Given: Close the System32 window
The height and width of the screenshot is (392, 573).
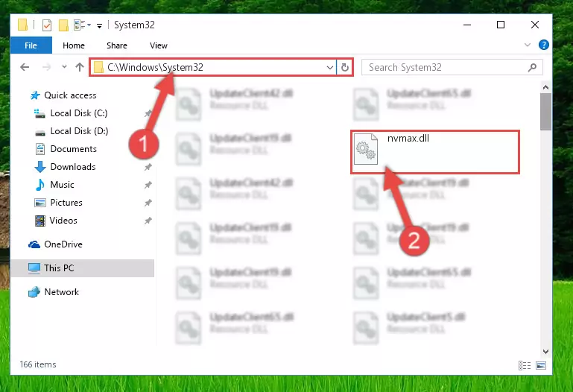Looking at the screenshot, I should 535,25.
